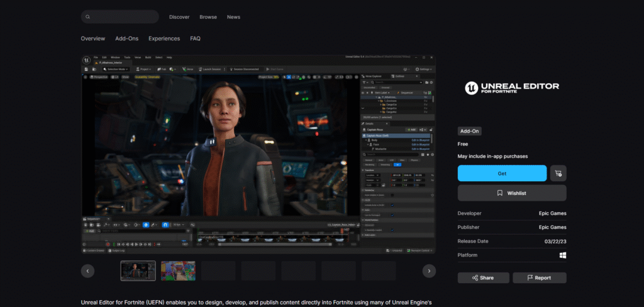Advance the carousel with the right arrow
Screen dimensions: 644x307
[429, 271]
